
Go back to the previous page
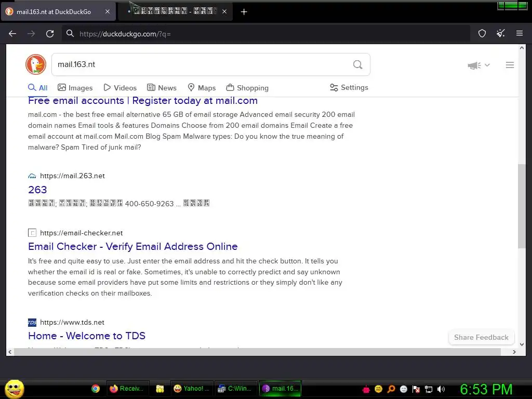point(12,34)
